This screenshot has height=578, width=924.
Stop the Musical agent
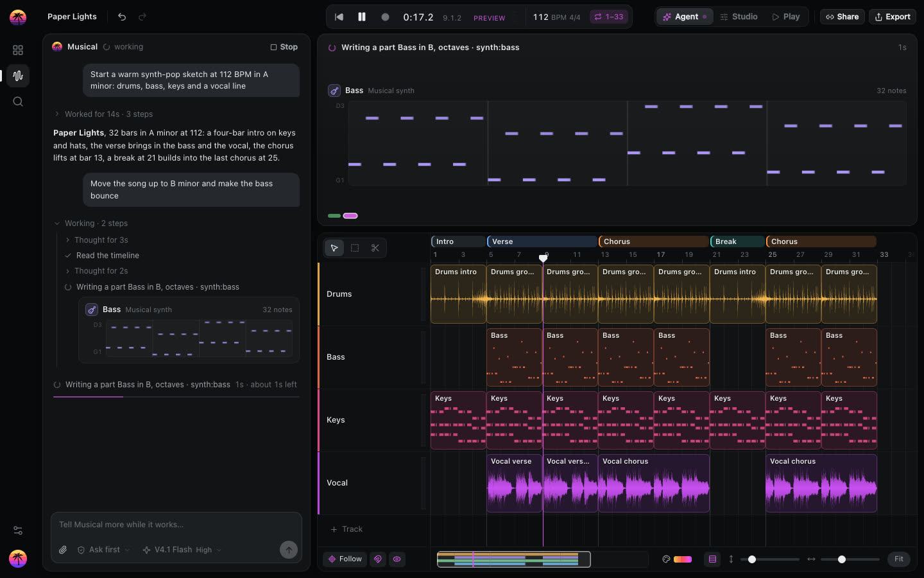point(284,47)
